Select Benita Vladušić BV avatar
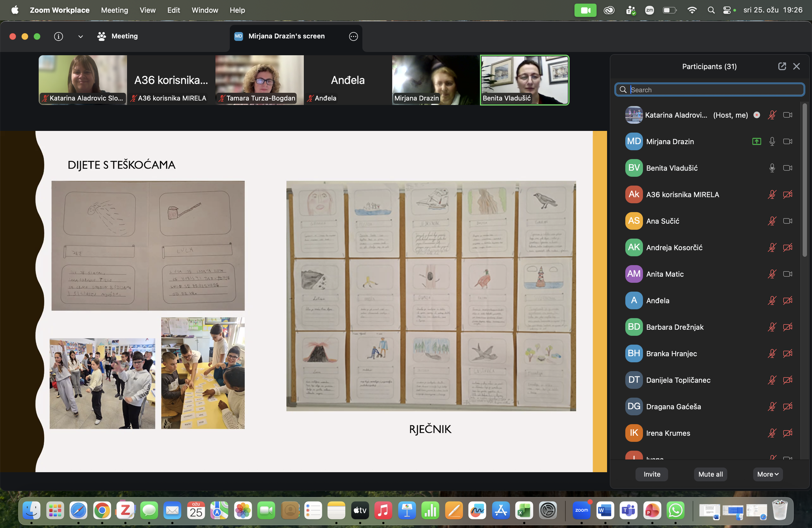This screenshot has height=528, width=812. (x=634, y=168)
